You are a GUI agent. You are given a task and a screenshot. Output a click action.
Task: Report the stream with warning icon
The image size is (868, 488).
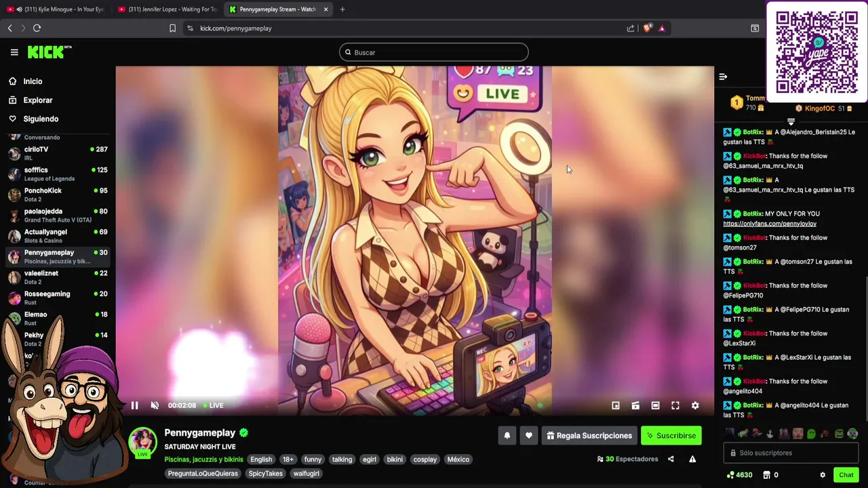[x=692, y=459]
